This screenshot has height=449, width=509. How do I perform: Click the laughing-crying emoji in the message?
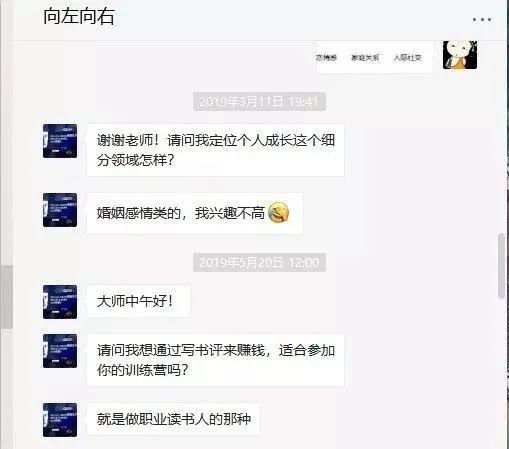point(278,212)
